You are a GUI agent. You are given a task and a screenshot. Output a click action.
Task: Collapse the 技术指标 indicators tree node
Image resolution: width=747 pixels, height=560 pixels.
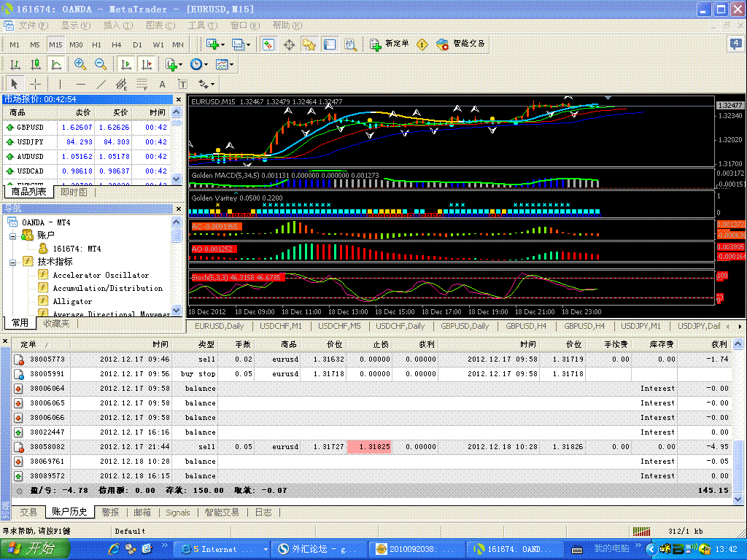point(12,262)
